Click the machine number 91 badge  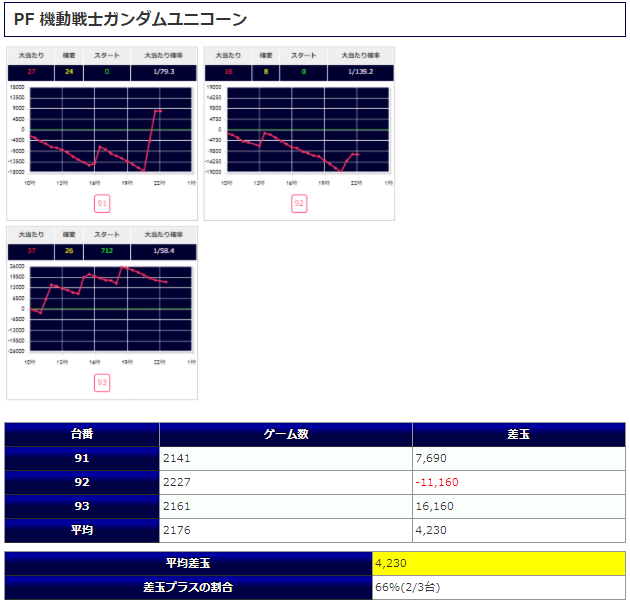(x=102, y=204)
